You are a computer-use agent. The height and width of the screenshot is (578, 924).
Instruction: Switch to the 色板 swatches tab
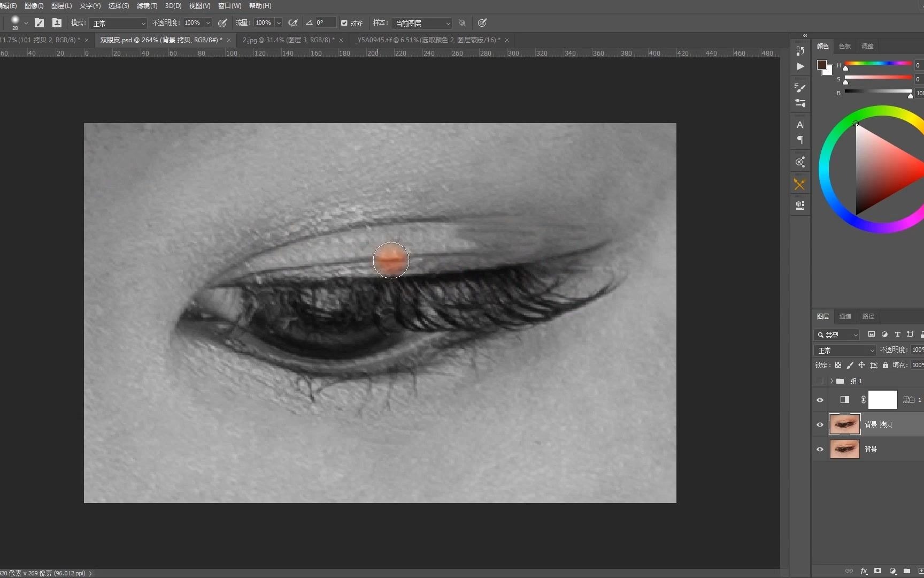pyautogui.click(x=845, y=46)
